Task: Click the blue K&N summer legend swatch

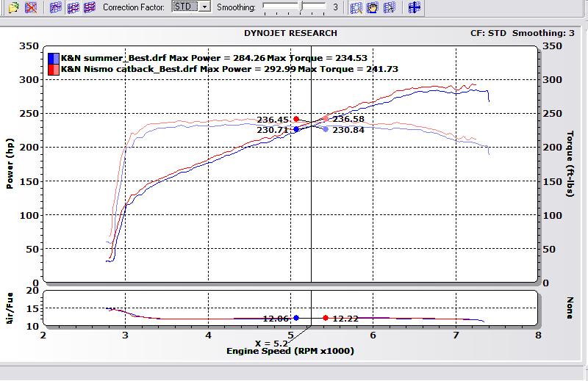Action: tap(54, 58)
